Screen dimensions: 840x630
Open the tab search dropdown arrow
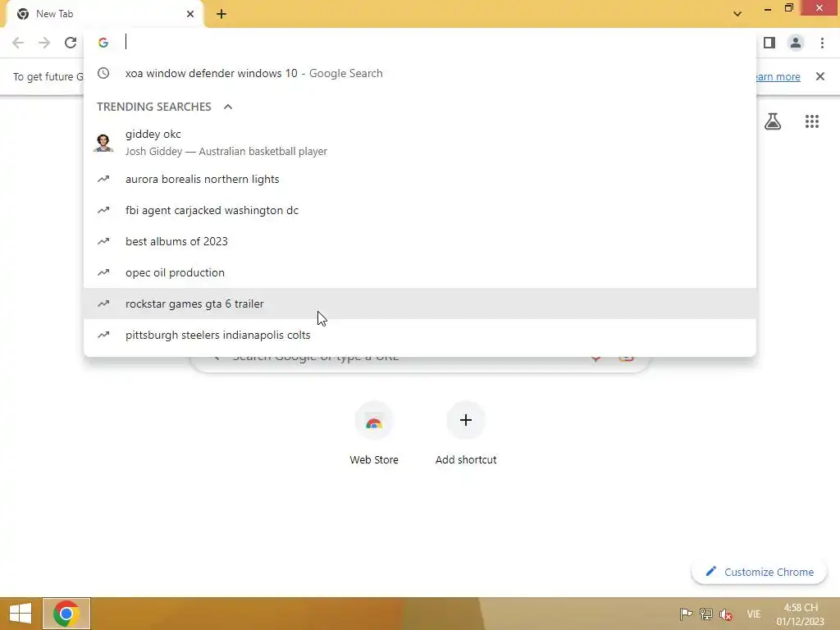tap(737, 14)
